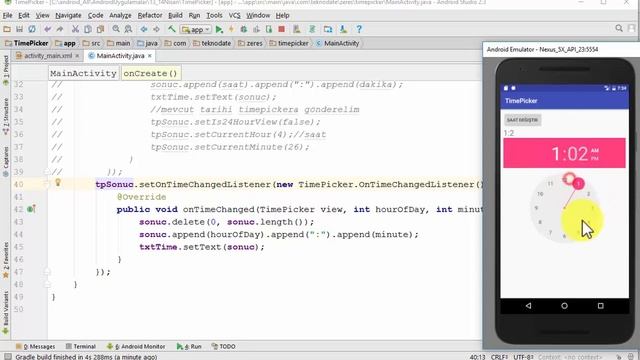
Task: Click the teknodate breadcrumb folder
Action: click(x=212, y=43)
